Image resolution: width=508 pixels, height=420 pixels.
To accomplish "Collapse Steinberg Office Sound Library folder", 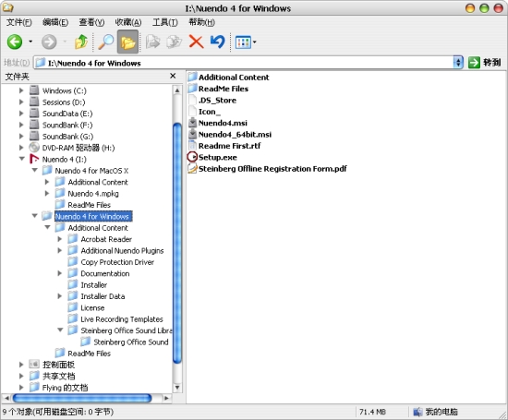I will click(60, 330).
